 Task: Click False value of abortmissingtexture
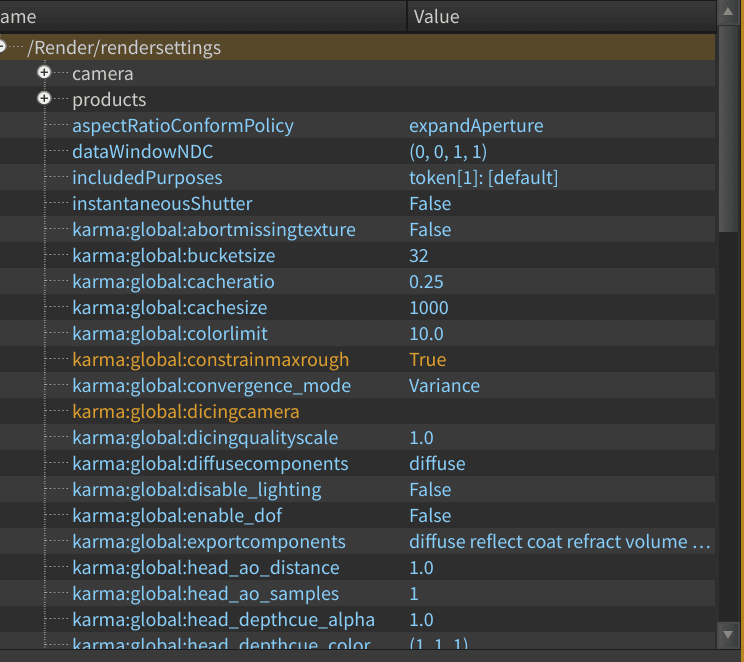(x=430, y=230)
